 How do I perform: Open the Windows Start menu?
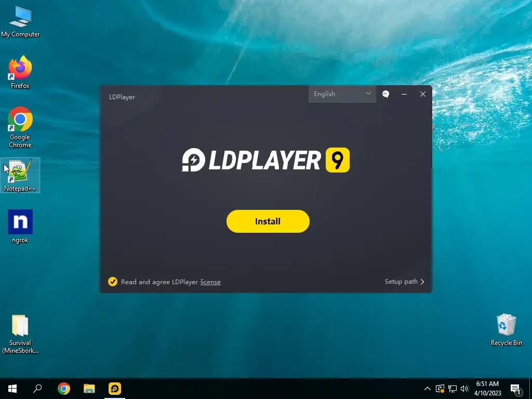[12, 389]
